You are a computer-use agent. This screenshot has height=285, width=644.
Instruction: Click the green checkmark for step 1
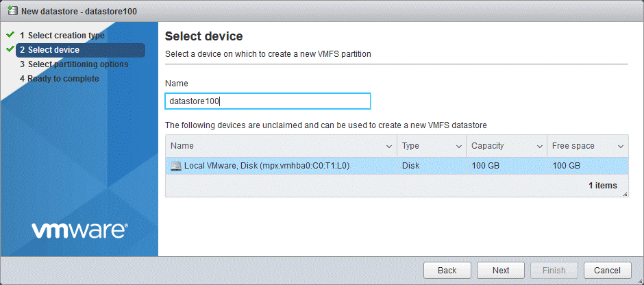pos(10,35)
